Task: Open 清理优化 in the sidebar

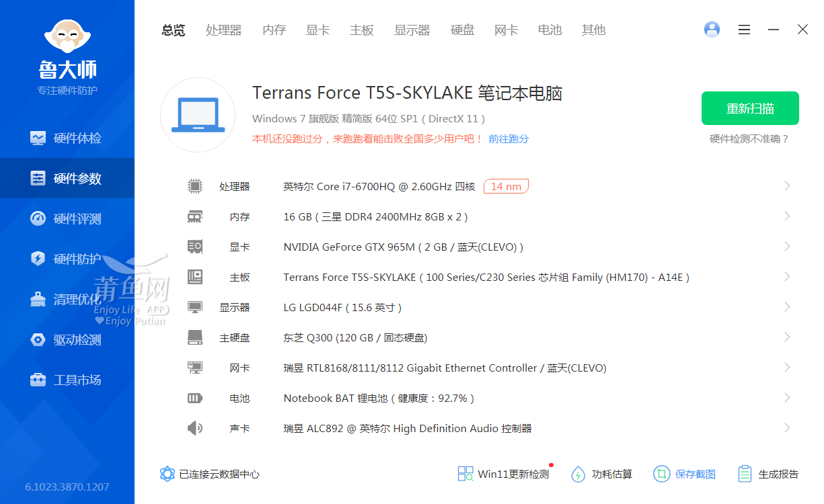Action: pyautogui.click(x=67, y=299)
